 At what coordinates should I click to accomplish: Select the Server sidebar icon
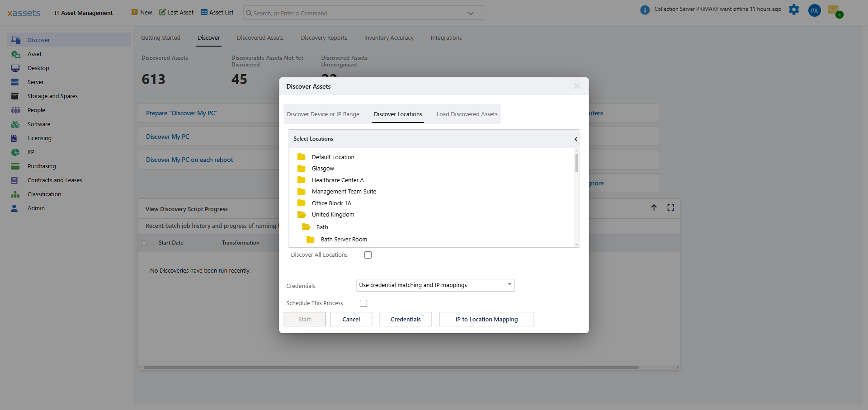click(x=15, y=82)
